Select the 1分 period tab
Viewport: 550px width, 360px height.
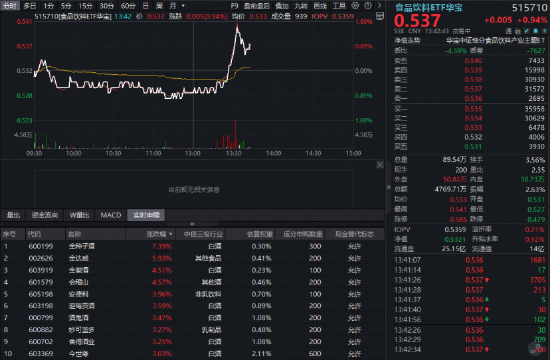pos(48,6)
